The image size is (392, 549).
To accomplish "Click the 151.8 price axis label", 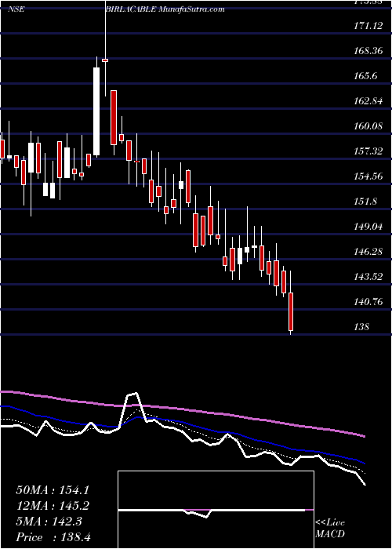I will click(365, 202).
